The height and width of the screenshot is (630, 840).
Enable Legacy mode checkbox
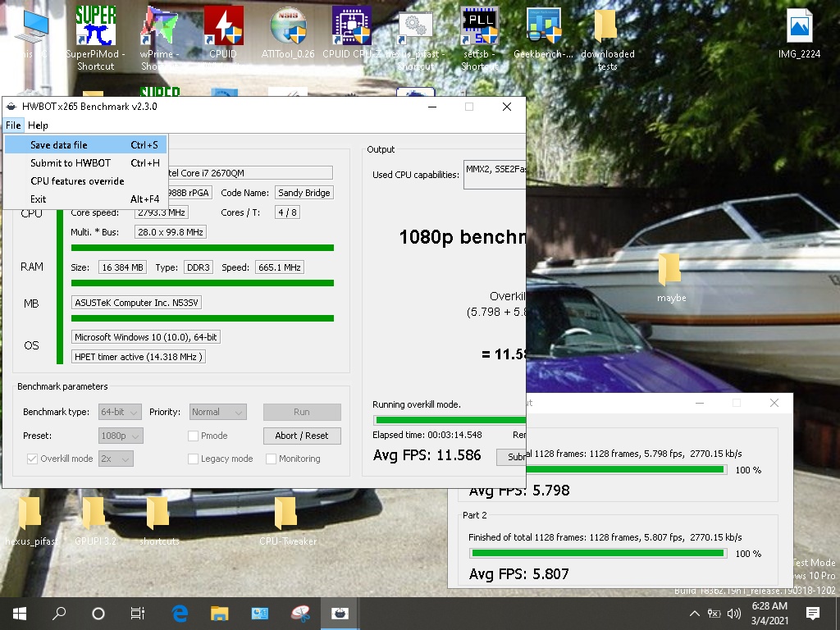[194, 459]
